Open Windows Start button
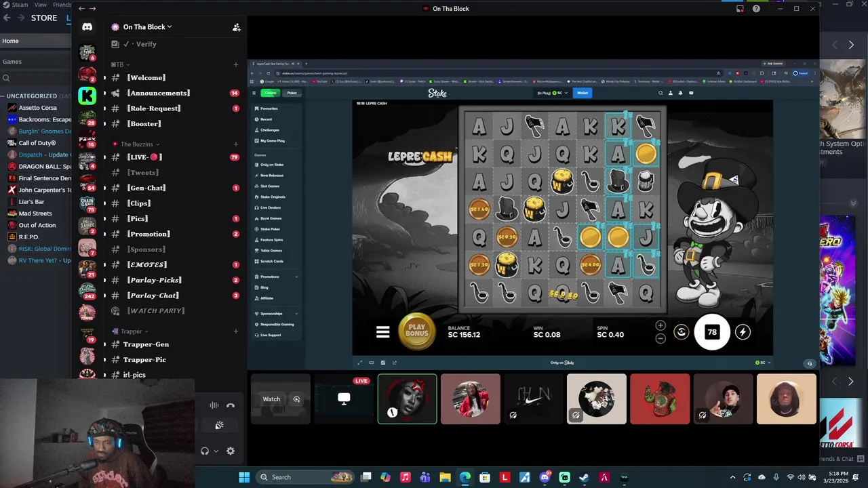Image resolution: width=868 pixels, height=488 pixels. coord(244,477)
